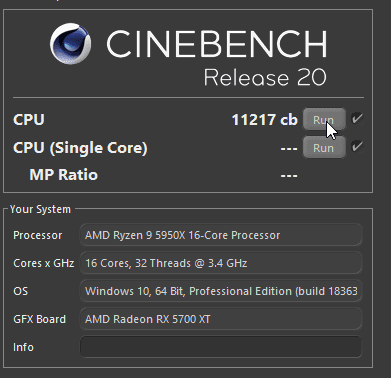Click the GFX Board label
The height and width of the screenshot is (378, 391).
click(39, 319)
